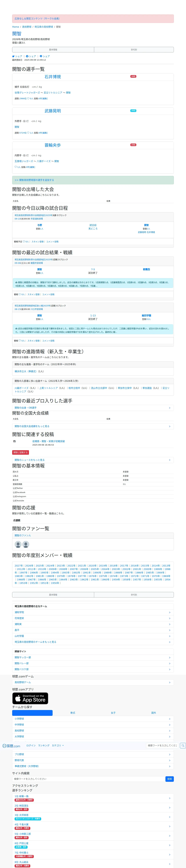Click Home breadcrumb link

point(15,27)
